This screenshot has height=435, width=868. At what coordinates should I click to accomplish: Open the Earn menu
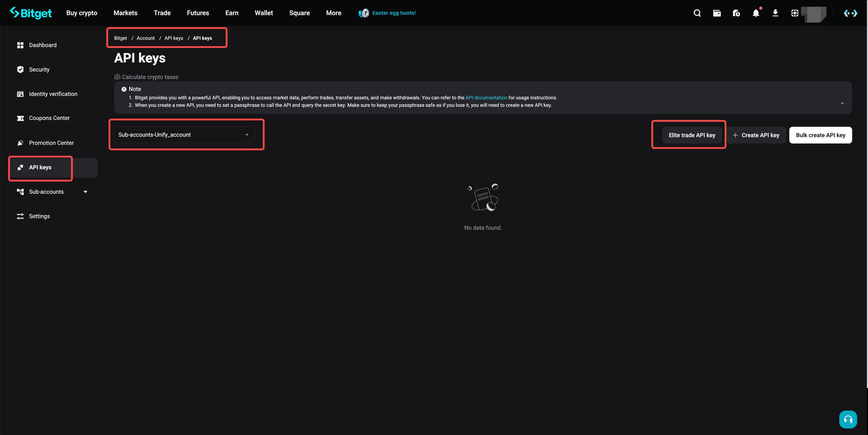click(x=232, y=13)
